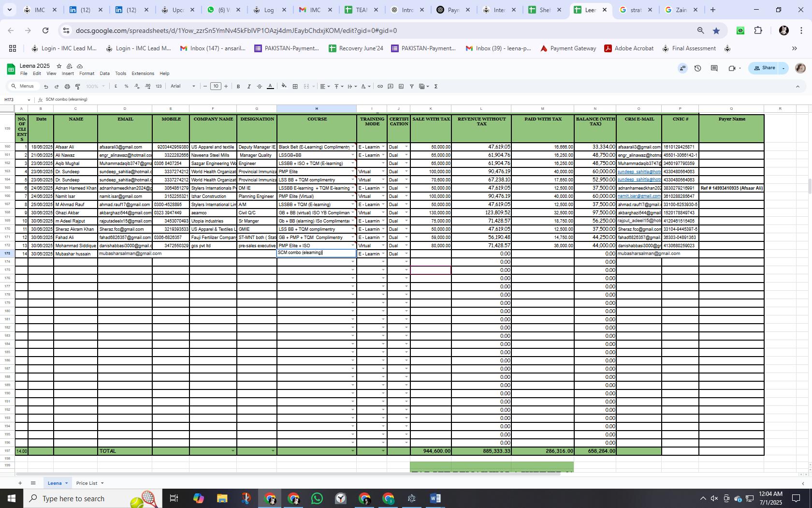Insert a link using the link icon

(x=380, y=87)
